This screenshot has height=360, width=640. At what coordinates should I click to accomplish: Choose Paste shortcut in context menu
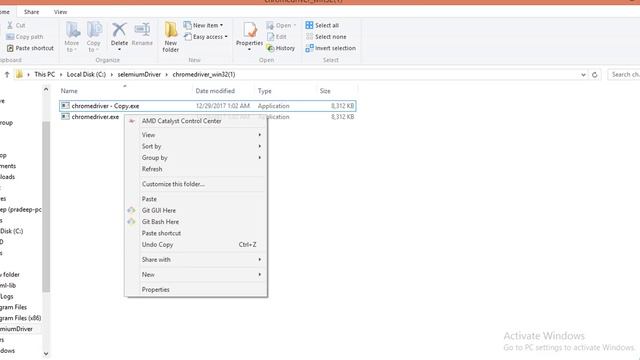[196, 233]
